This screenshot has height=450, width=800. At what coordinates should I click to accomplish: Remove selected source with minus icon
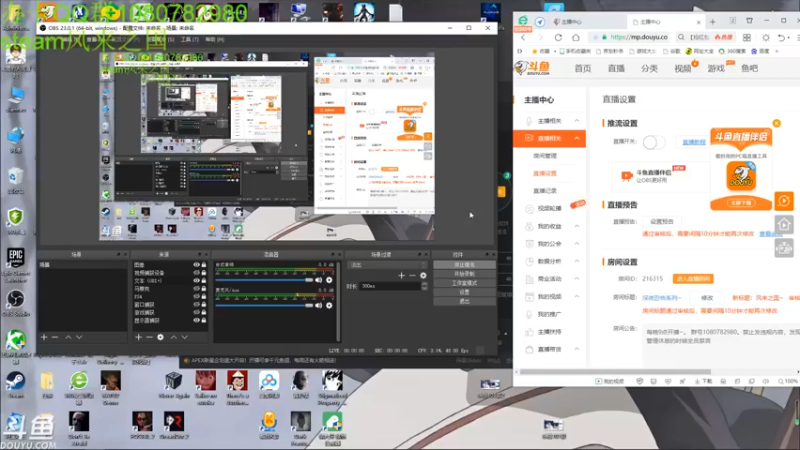pyautogui.click(x=149, y=337)
